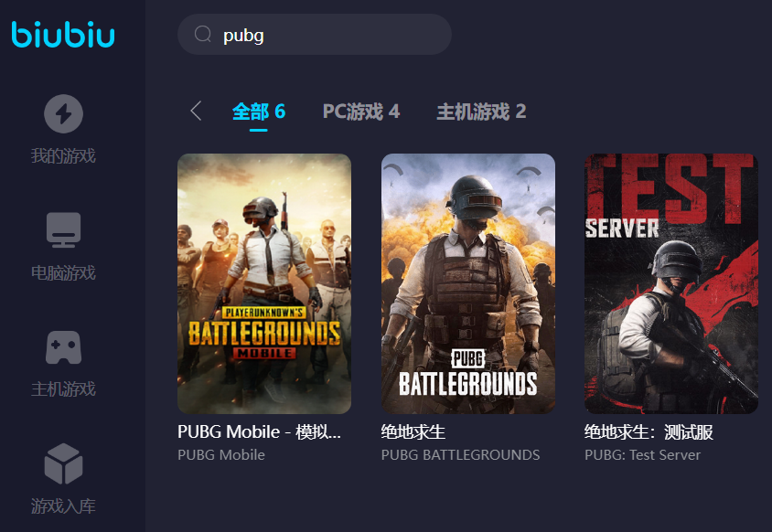Click the 绝地求生: 测试服 title text
This screenshot has width=772, height=532.
point(649,431)
